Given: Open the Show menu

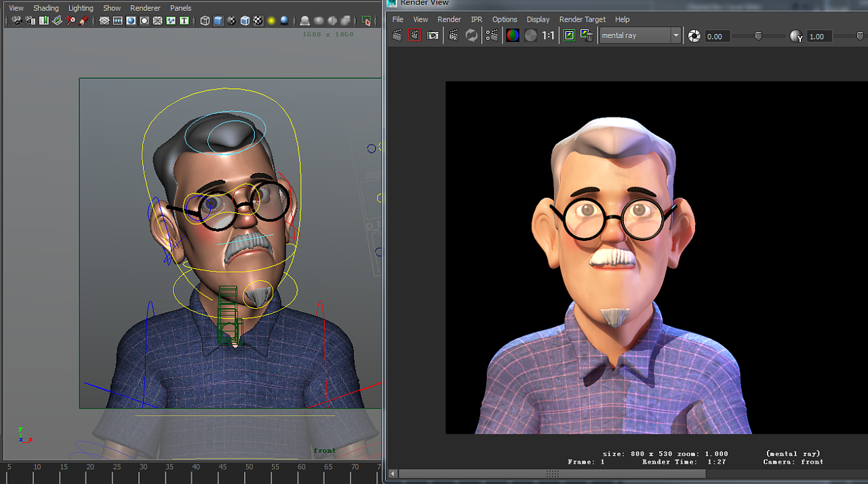Looking at the screenshot, I should [112, 8].
